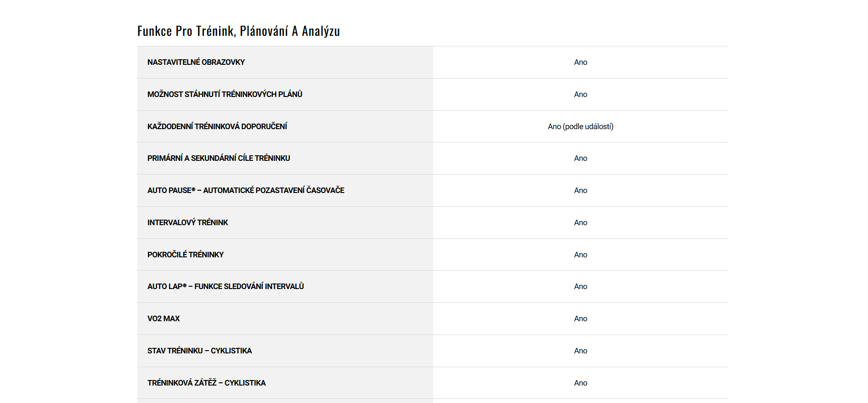The height and width of the screenshot is (403, 868).
Task: Select "Ano" next to Intervalový trénink
Action: coord(581,222)
